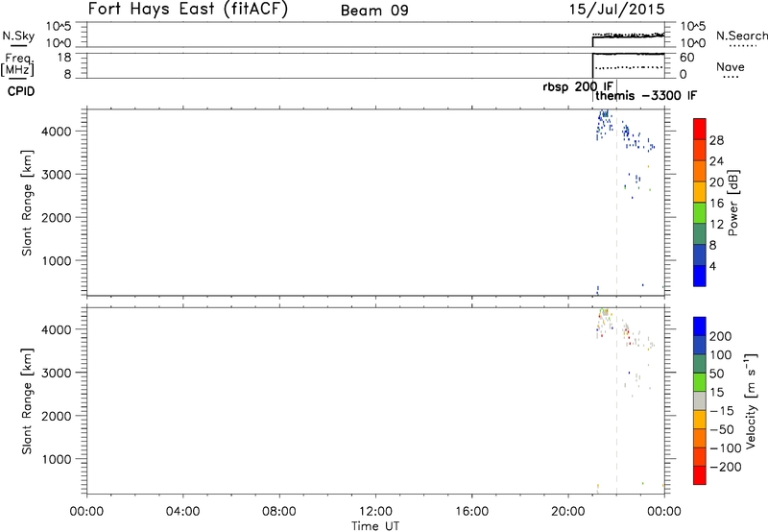Click the dotted Nave trace in frequency panel

point(629,67)
